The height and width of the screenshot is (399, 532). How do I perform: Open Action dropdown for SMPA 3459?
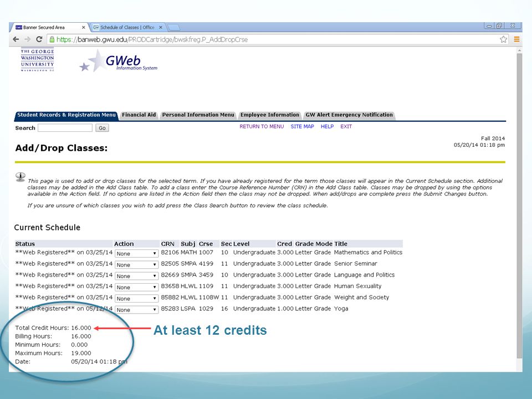click(136, 276)
